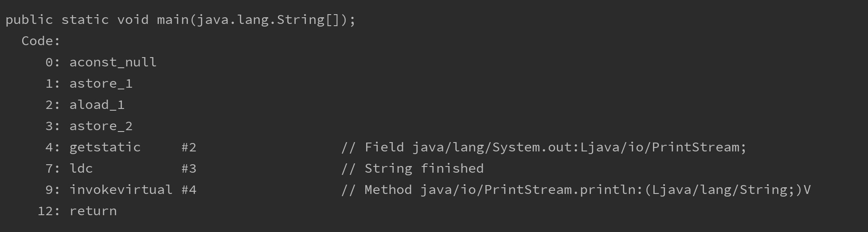Screen dimensions: 868x232
Task: Click the public static void keywords
Action: pos(77,20)
